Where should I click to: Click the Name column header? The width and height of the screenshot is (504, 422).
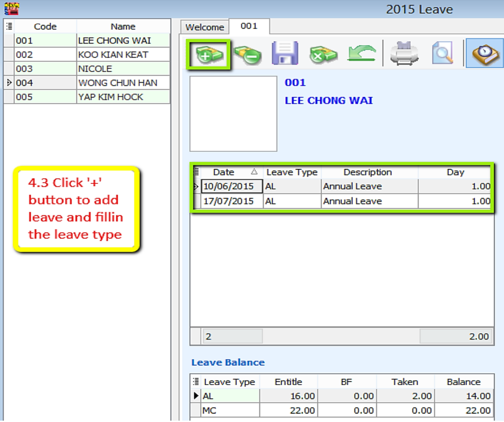123,26
